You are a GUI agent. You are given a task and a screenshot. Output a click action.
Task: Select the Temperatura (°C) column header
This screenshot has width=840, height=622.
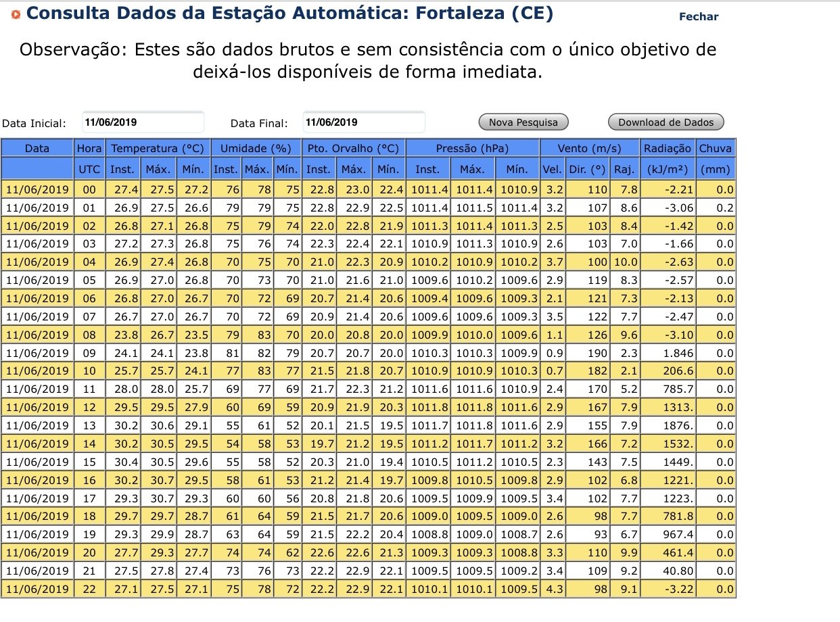[x=159, y=148]
